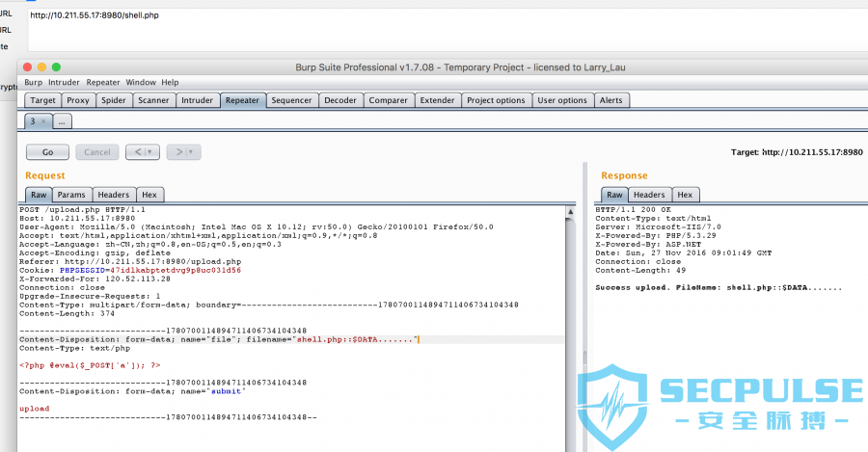Image resolution: width=868 pixels, height=452 pixels.
Task: Switch to the Intruder tool tab
Action: [x=197, y=100]
